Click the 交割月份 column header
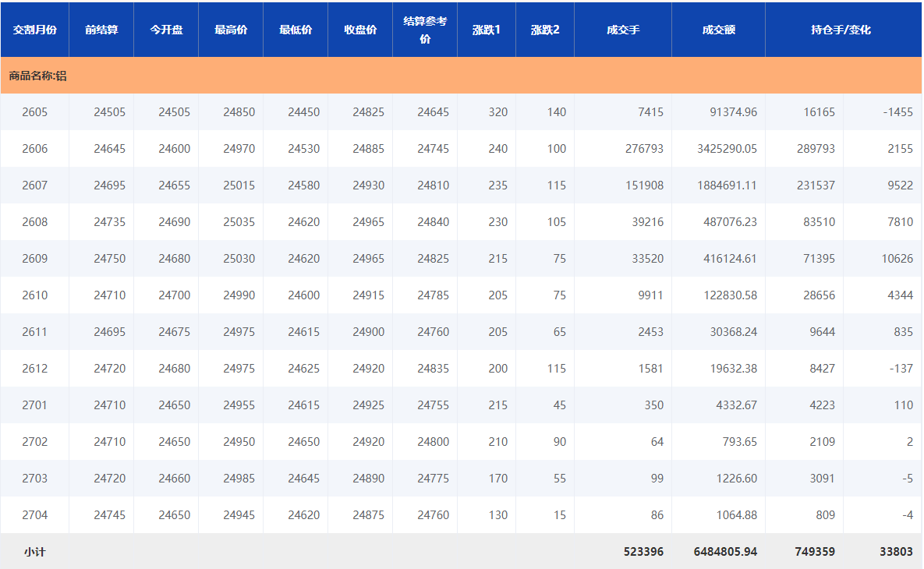Image resolution: width=924 pixels, height=569 pixels. [35, 30]
